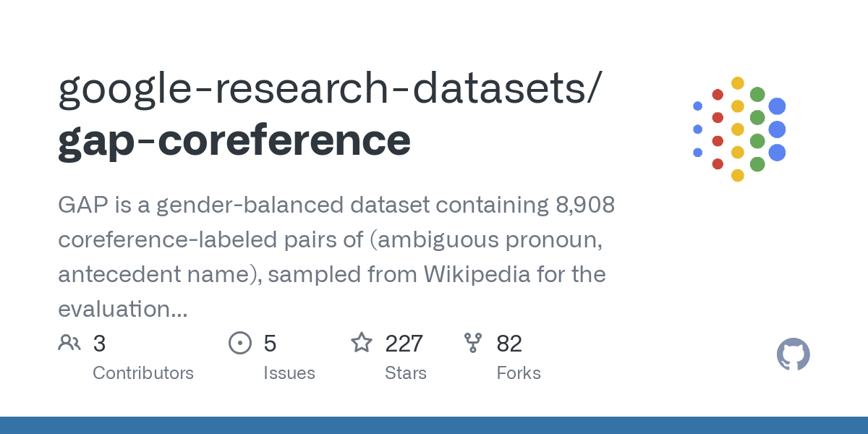Screen dimensions: 868x434
Task: Click the 227 stars count
Action: click(404, 344)
